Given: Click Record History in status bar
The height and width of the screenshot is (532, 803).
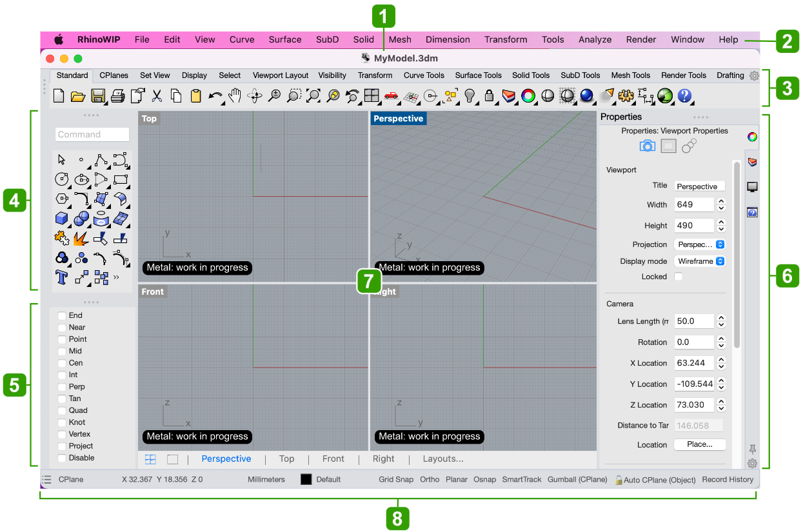Looking at the screenshot, I should [x=728, y=480].
